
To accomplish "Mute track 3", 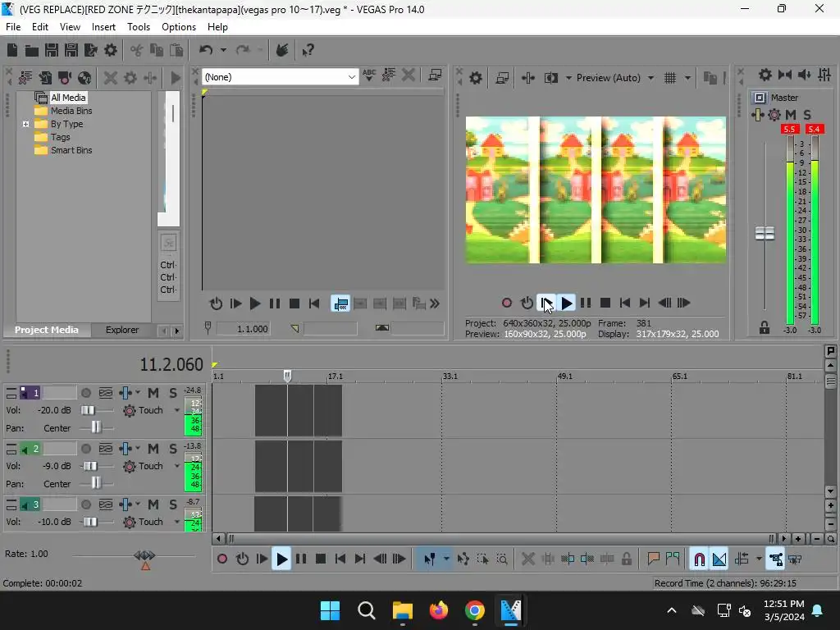I will (153, 504).
